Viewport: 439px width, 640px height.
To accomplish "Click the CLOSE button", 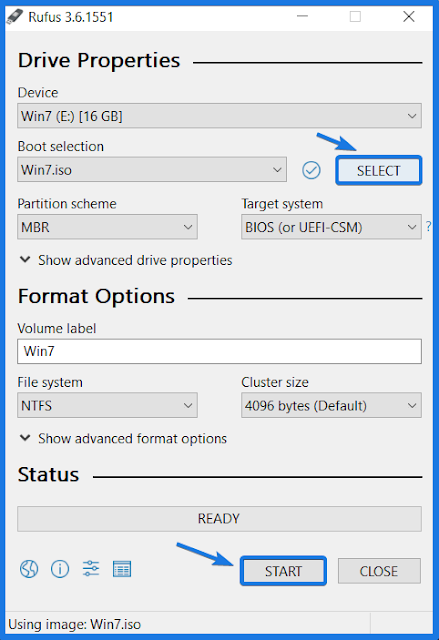I will click(x=379, y=571).
